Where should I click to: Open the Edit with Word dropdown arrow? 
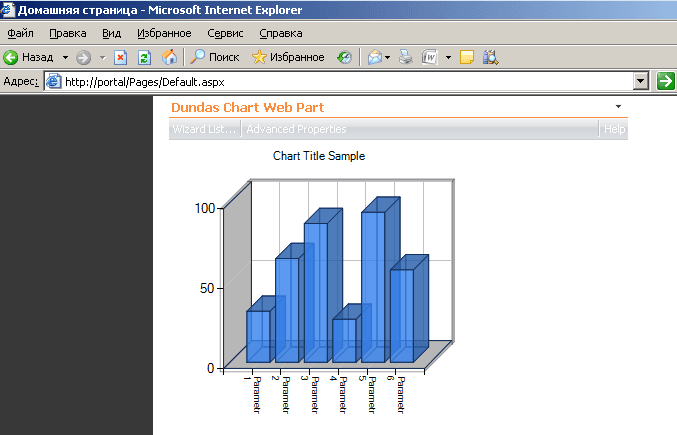click(448, 57)
